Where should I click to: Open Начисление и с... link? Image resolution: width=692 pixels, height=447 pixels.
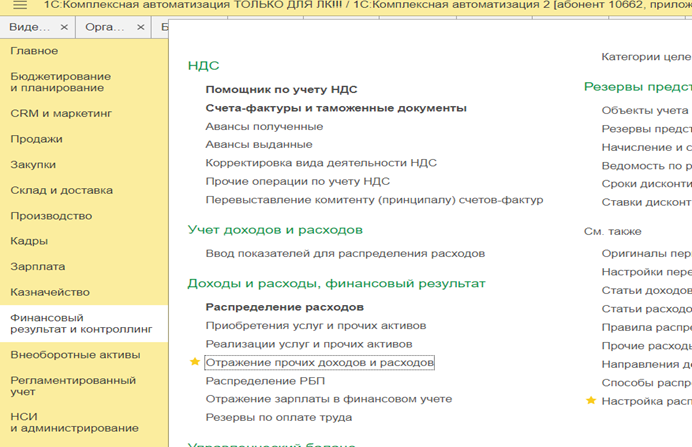point(647,147)
